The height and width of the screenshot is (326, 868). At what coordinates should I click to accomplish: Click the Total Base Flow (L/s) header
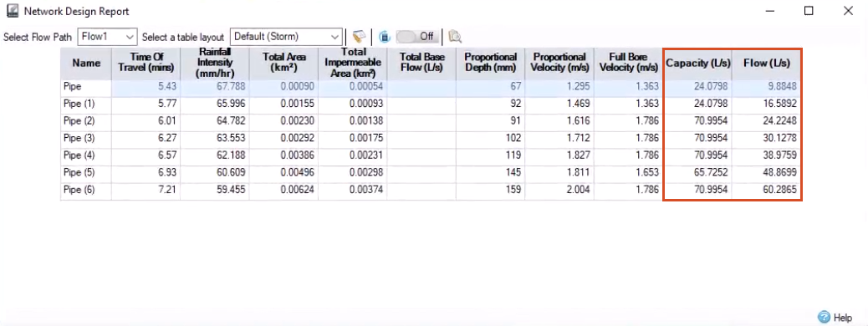[421, 64]
